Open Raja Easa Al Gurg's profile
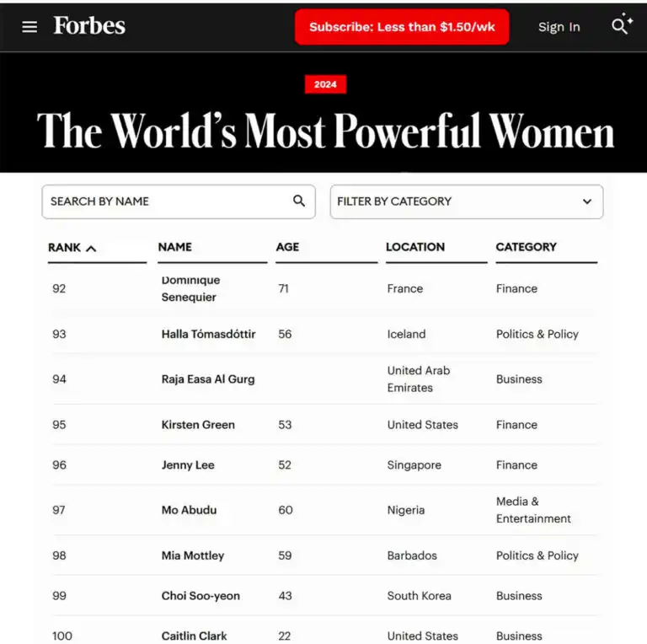The height and width of the screenshot is (644, 647). (x=208, y=379)
